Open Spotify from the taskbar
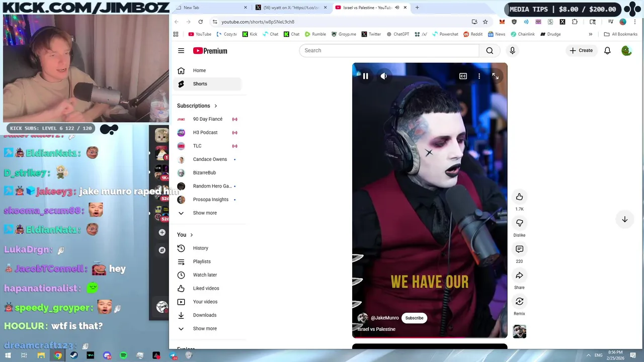The image size is (644, 362). click(x=124, y=355)
